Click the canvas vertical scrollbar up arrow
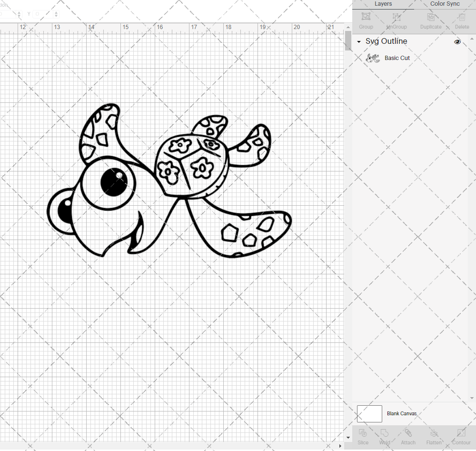 pyautogui.click(x=348, y=27)
